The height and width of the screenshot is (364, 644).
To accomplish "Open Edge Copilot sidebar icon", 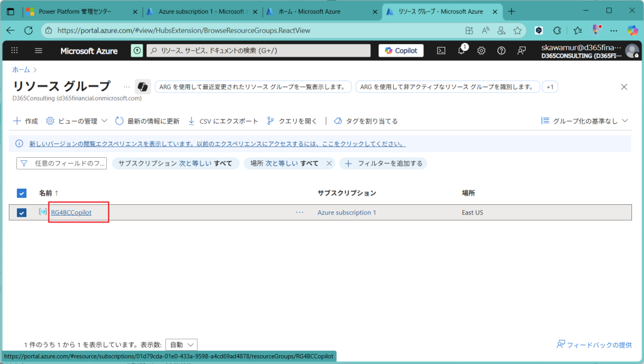I will pyautogui.click(x=632, y=30).
